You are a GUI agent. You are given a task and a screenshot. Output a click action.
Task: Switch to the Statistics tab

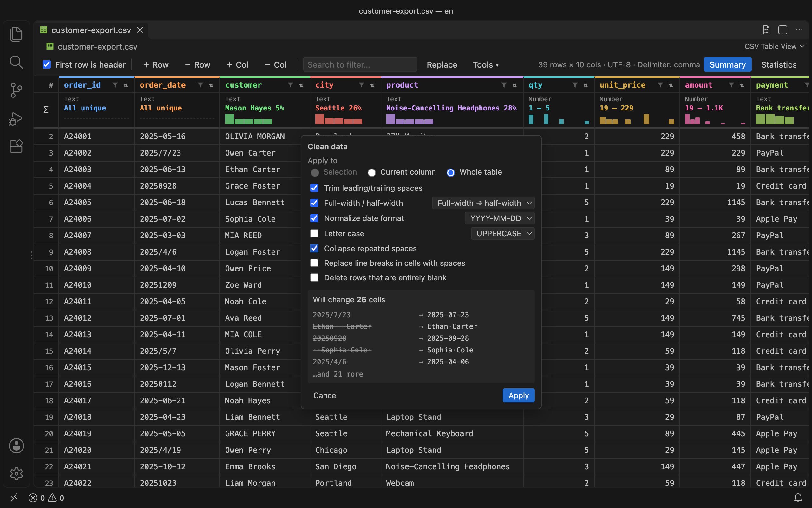click(x=778, y=64)
